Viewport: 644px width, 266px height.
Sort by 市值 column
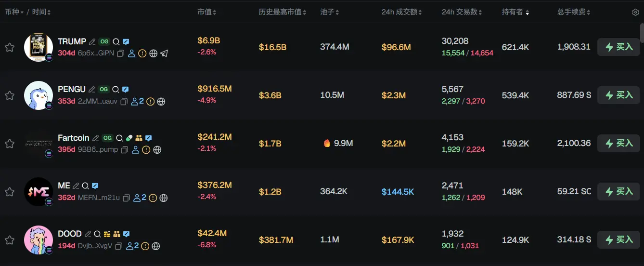coord(207,12)
